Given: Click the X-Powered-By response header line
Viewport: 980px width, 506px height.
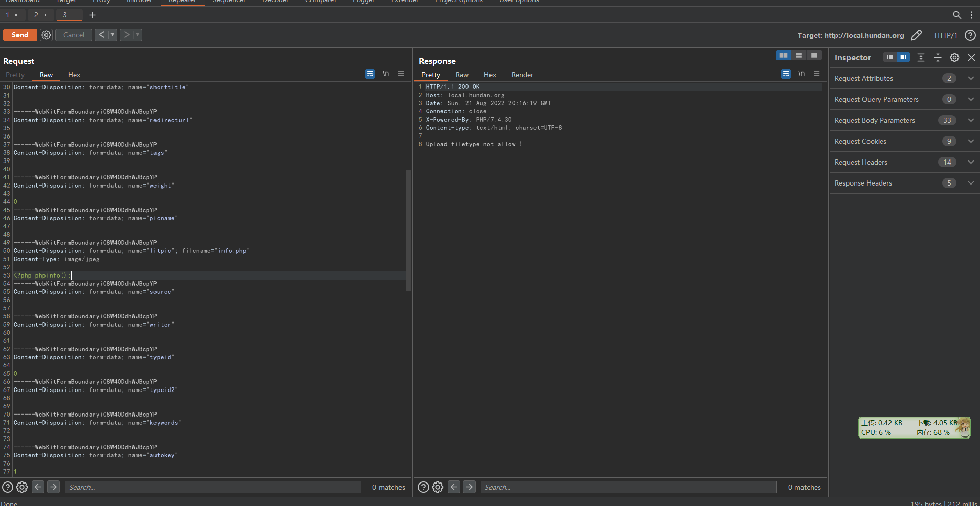Looking at the screenshot, I should tap(469, 120).
